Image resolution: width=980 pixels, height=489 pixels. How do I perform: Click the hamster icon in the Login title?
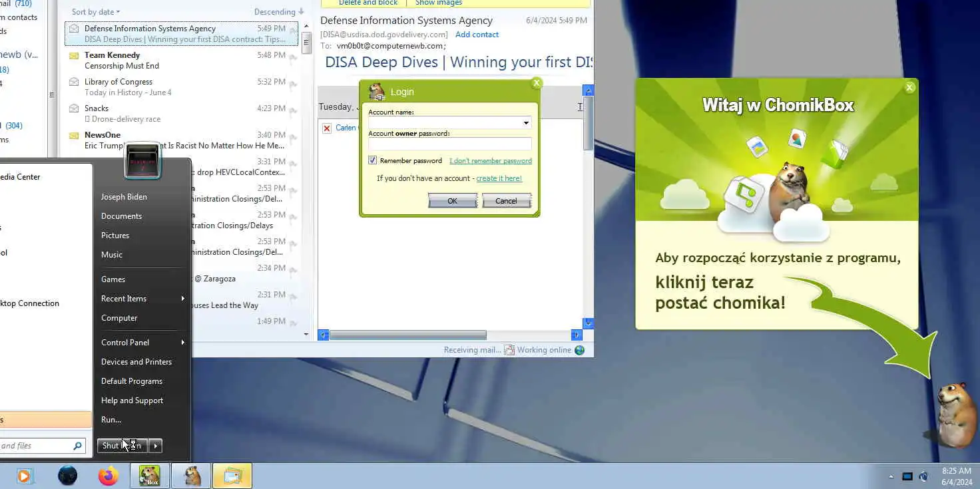(377, 92)
